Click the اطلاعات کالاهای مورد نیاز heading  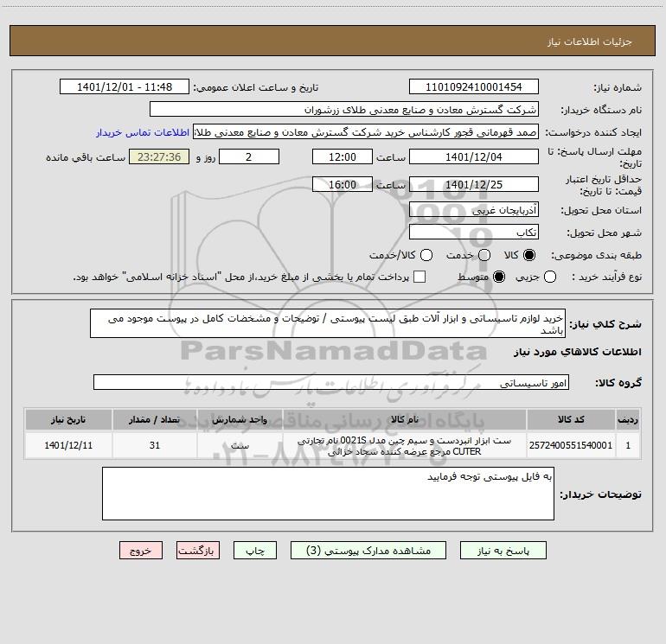click(x=578, y=352)
